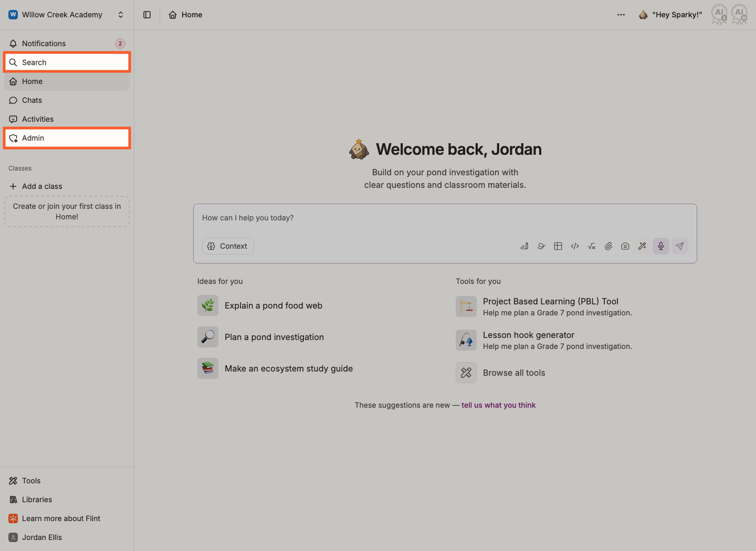This screenshot has width=756, height=551.
Task: Open Tools at the sidebar bottom
Action: click(x=67, y=481)
